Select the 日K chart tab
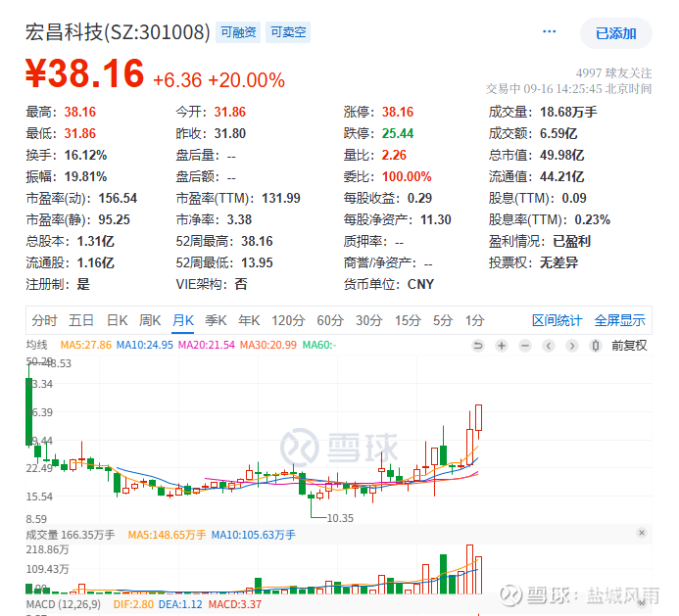679x616 pixels. pyautogui.click(x=117, y=320)
